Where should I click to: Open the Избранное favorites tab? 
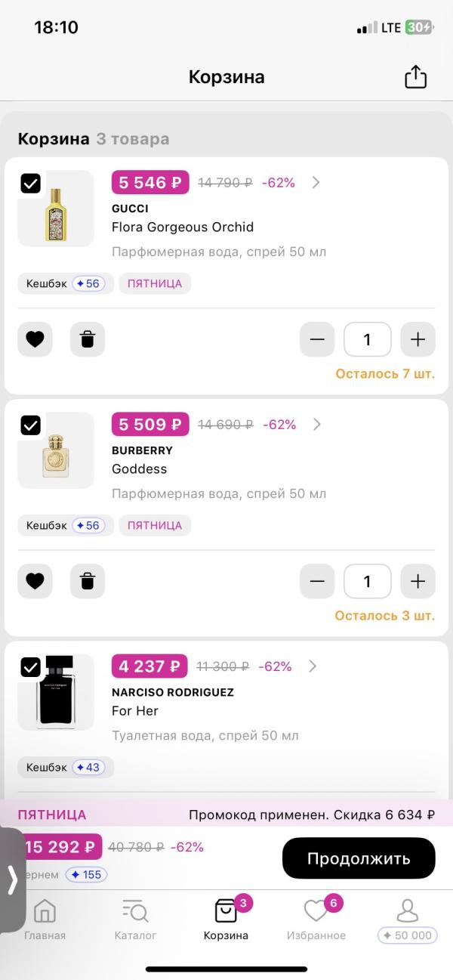[316, 920]
